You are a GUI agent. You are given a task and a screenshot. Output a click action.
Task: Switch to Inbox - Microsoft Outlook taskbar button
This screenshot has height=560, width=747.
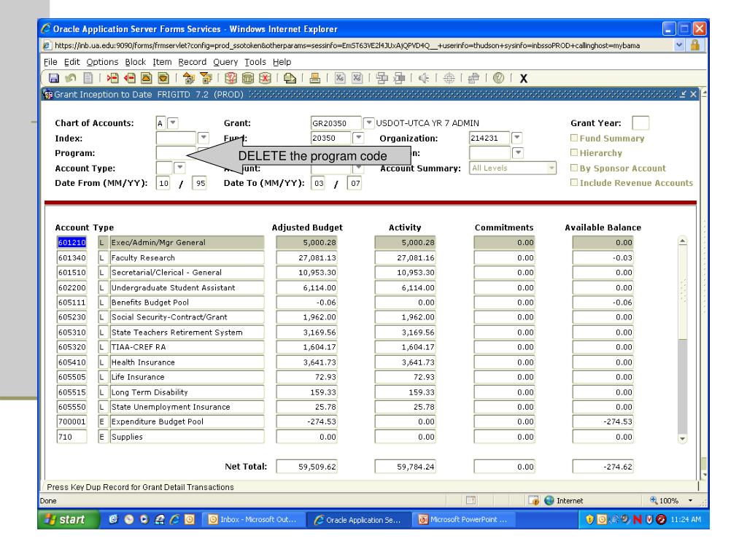click(253, 519)
